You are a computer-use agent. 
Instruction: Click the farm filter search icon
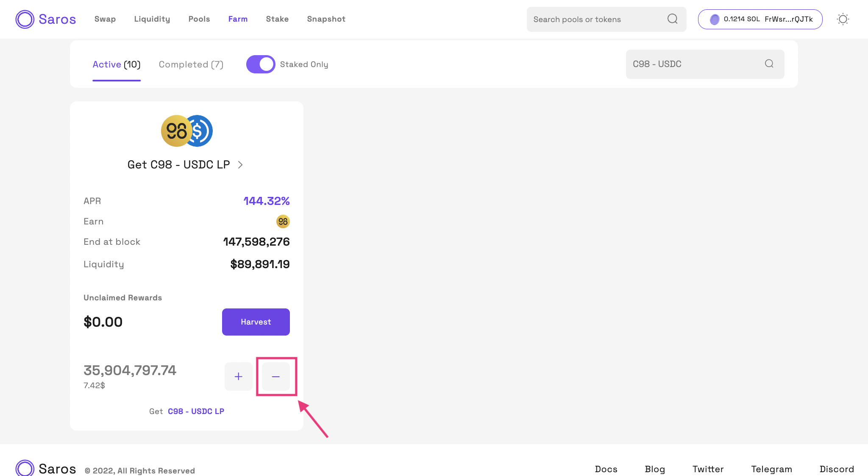[x=769, y=64]
